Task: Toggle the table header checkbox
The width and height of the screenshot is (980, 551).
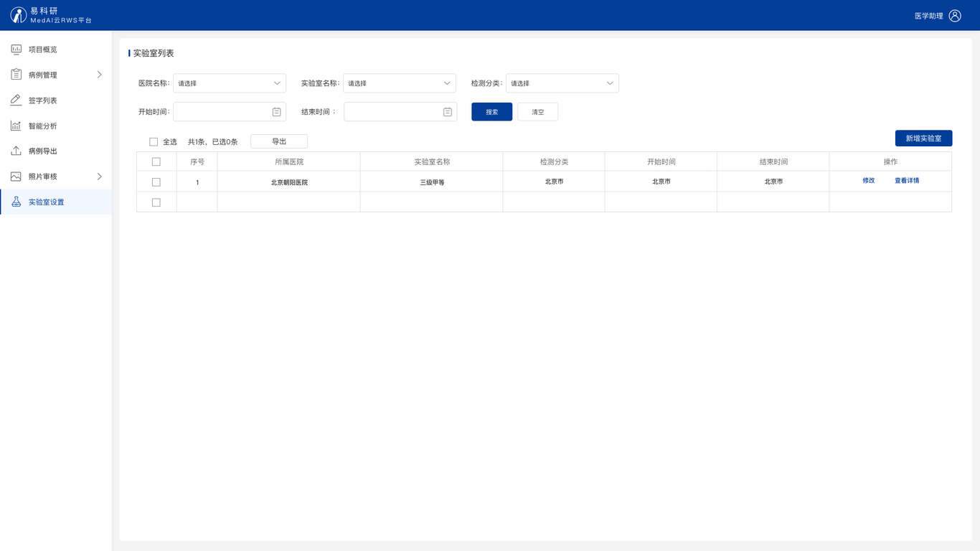Action: pyautogui.click(x=156, y=162)
